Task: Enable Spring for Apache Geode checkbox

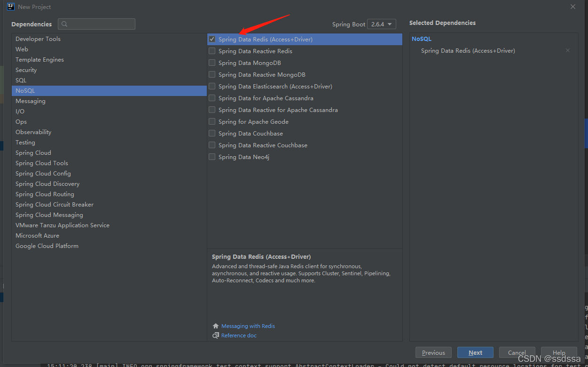Action: (x=212, y=122)
